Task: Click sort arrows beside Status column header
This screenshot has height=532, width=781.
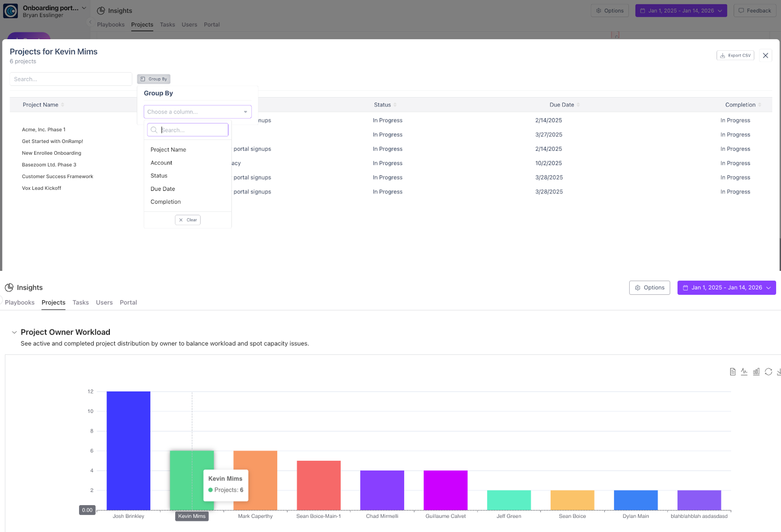Action: click(x=395, y=105)
